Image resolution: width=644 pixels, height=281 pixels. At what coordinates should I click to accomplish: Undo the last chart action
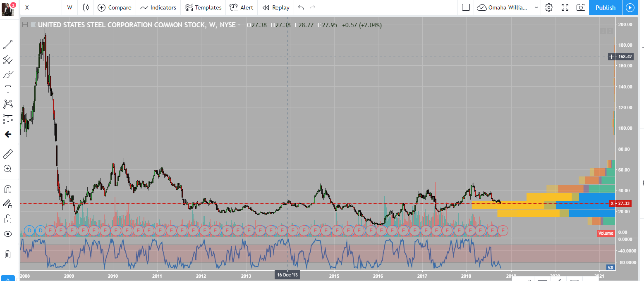click(301, 7)
